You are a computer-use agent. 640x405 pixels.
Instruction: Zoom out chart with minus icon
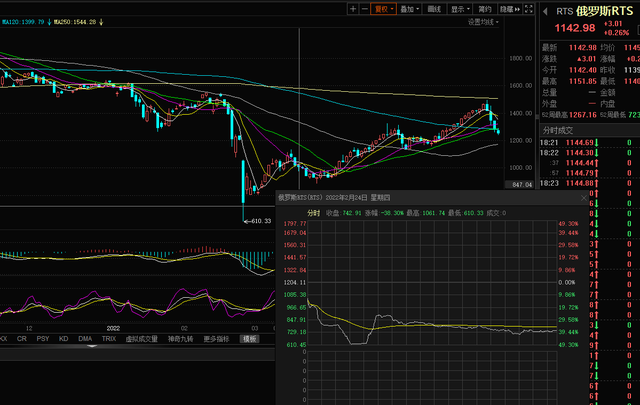pos(364,9)
